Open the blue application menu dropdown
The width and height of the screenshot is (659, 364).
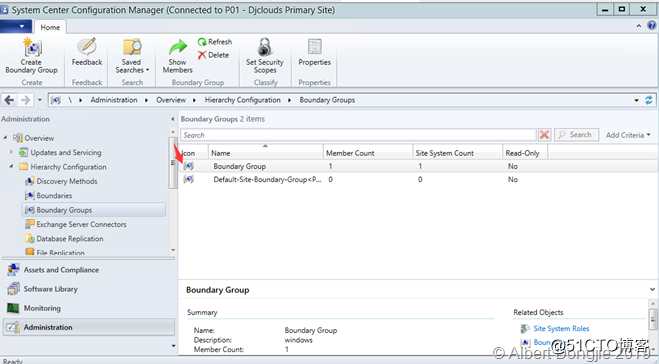point(16,26)
